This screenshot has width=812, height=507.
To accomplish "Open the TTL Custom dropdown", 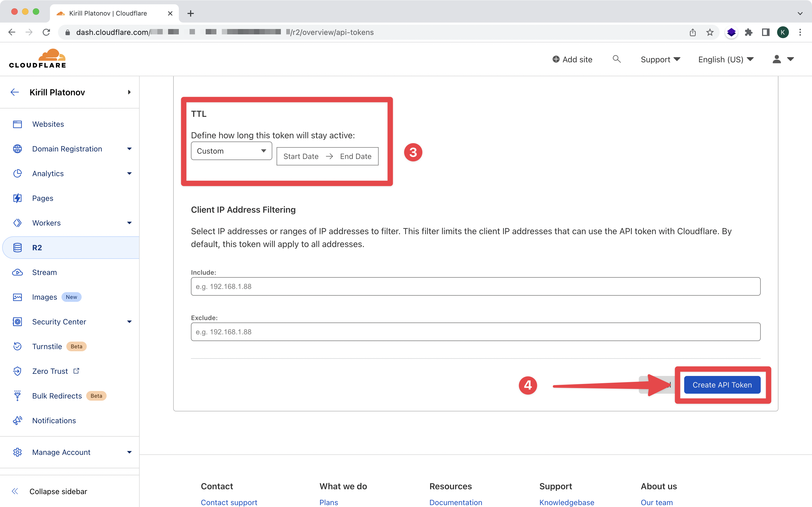I will 231,151.
